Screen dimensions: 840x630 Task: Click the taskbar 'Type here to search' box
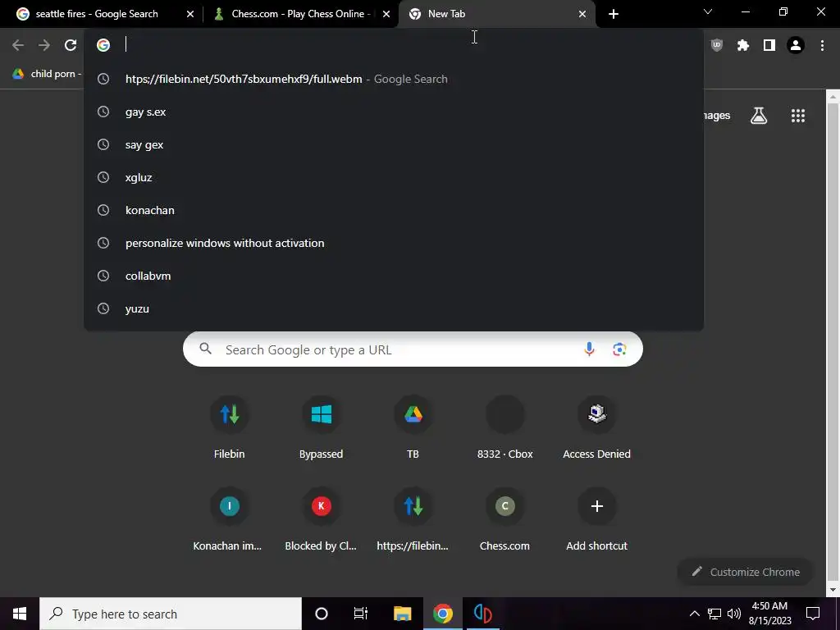171,614
